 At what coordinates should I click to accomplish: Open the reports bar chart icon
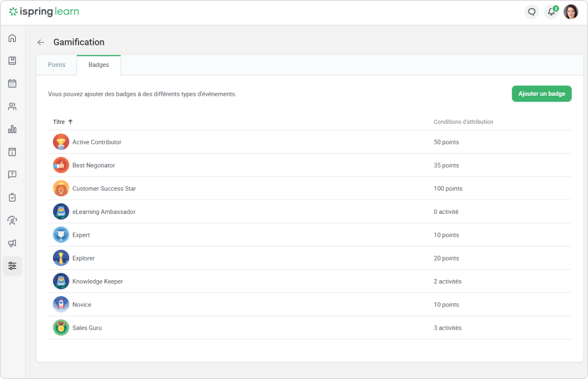tap(12, 129)
